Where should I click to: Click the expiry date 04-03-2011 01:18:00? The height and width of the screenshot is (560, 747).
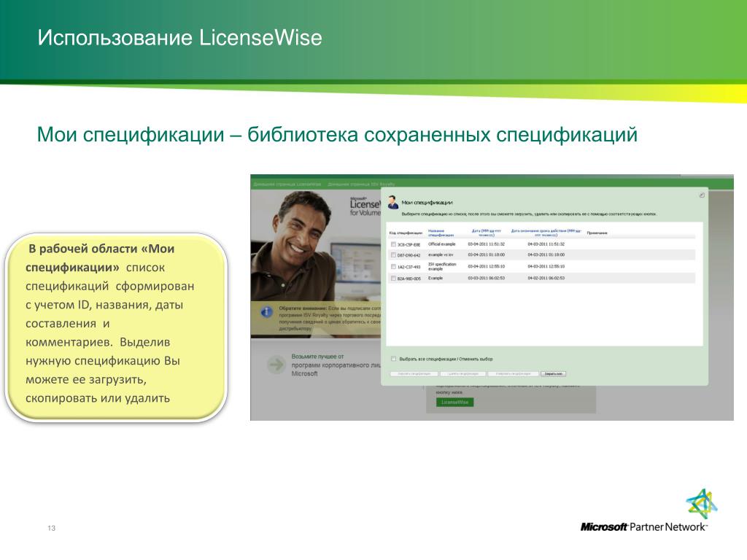546,255
